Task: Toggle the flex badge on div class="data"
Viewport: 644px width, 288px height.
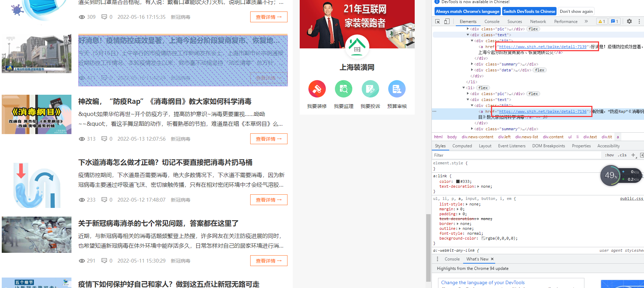Action: tap(540, 70)
